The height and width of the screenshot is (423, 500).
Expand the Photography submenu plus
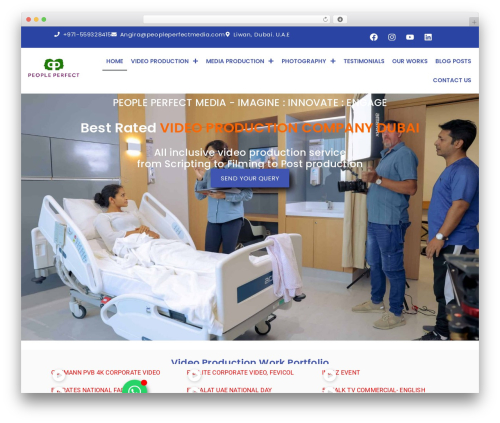click(x=333, y=61)
